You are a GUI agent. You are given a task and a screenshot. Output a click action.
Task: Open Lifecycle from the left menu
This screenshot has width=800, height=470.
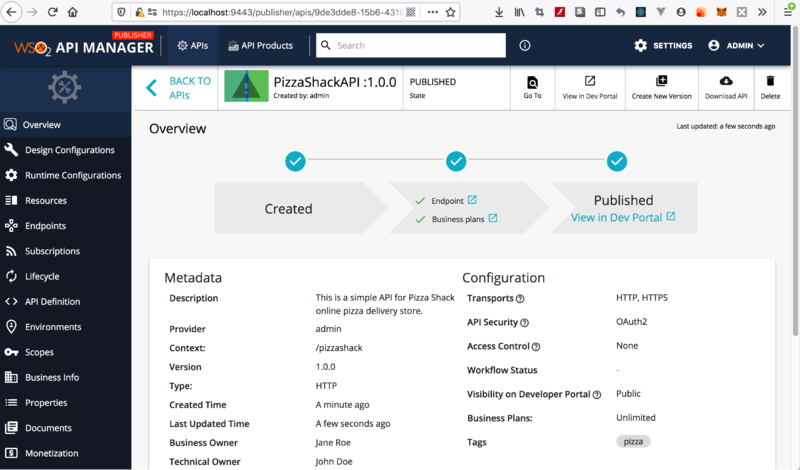(41, 276)
